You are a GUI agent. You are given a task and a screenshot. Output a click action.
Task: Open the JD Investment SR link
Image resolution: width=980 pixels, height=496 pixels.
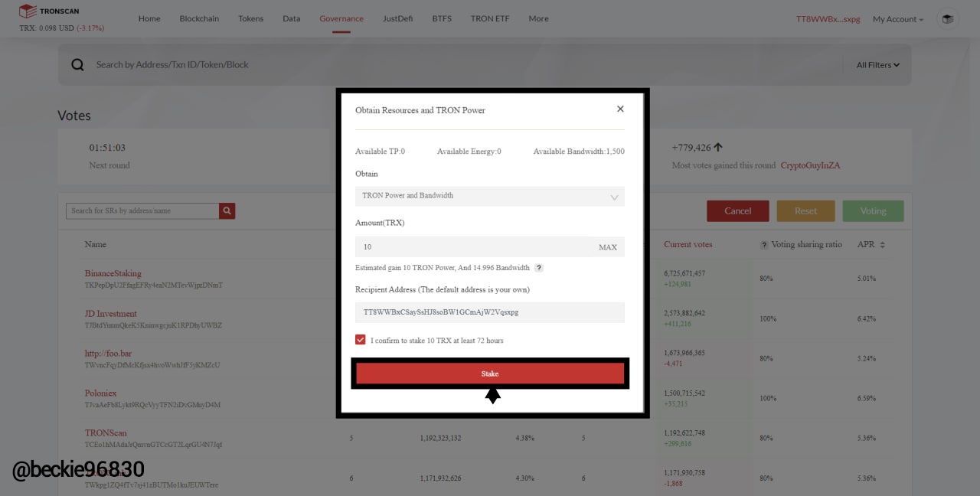[x=111, y=314]
